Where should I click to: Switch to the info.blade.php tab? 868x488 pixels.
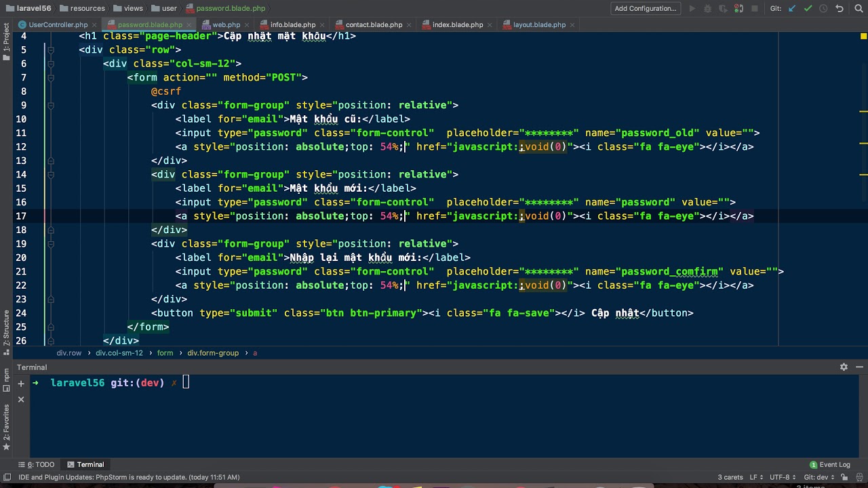click(293, 25)
